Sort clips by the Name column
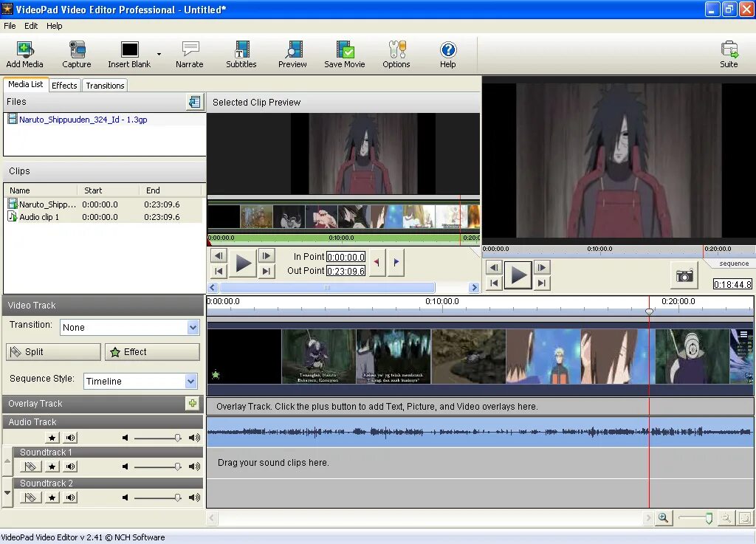Viewport: 756px width, 544px height. 41,190
